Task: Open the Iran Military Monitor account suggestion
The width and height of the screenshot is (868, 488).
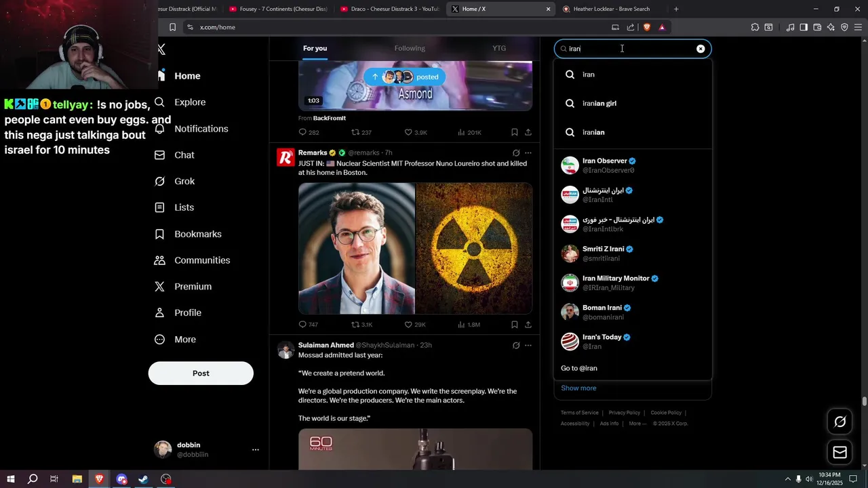Action: (x=633, y=283)
